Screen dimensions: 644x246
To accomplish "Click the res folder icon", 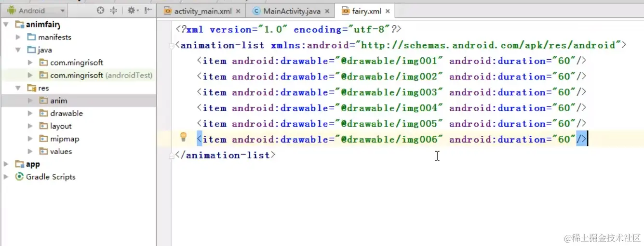I will tap(31, 88).
